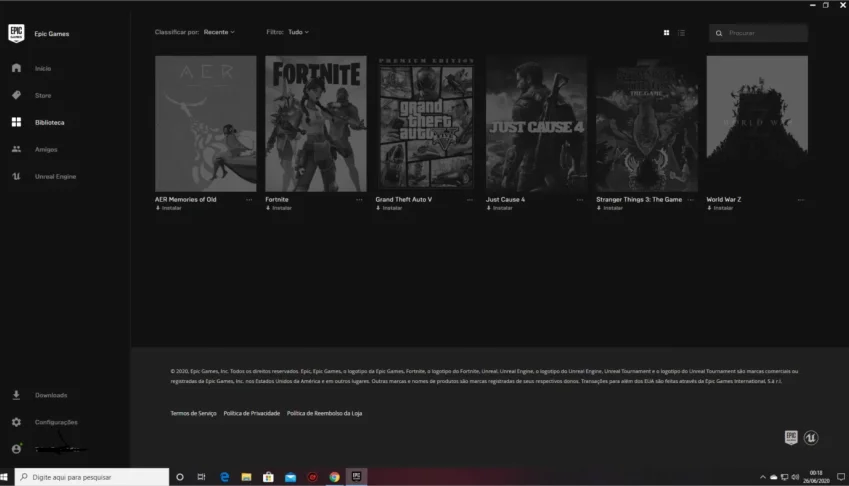Screen dimensions: 849x486
Task: Open options menu for AER Memories of Old
Action: (249, 200)
